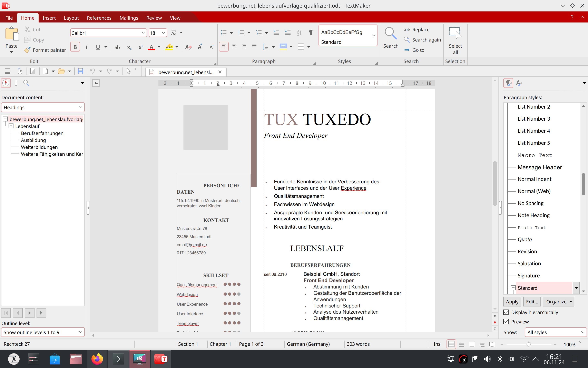Justify the paragraph text

coord(254,47)
